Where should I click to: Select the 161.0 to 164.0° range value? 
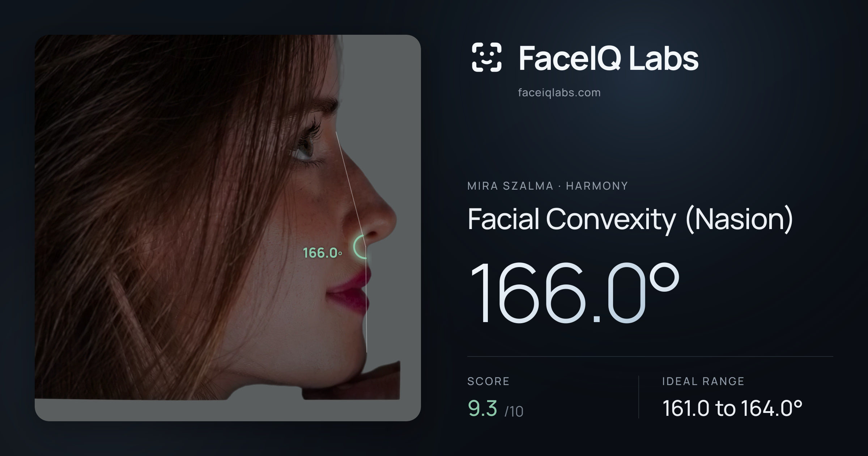732,408
